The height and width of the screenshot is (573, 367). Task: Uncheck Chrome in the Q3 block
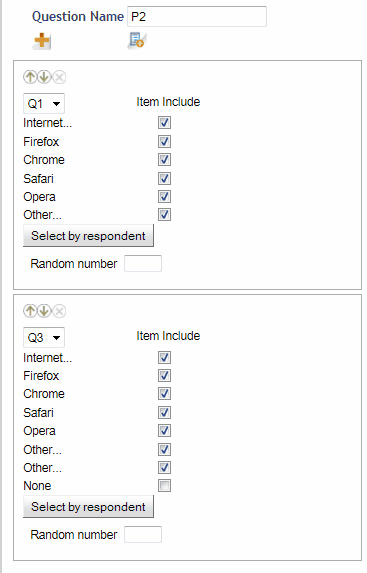pos(164,394)
